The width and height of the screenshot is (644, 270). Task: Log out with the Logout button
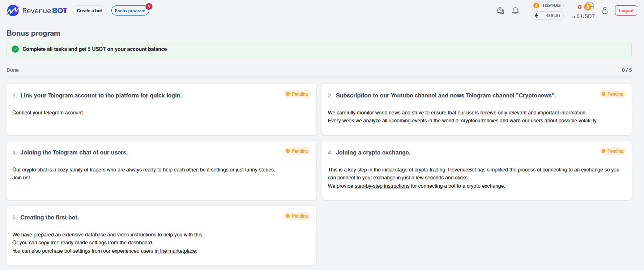tap(626, 11)
